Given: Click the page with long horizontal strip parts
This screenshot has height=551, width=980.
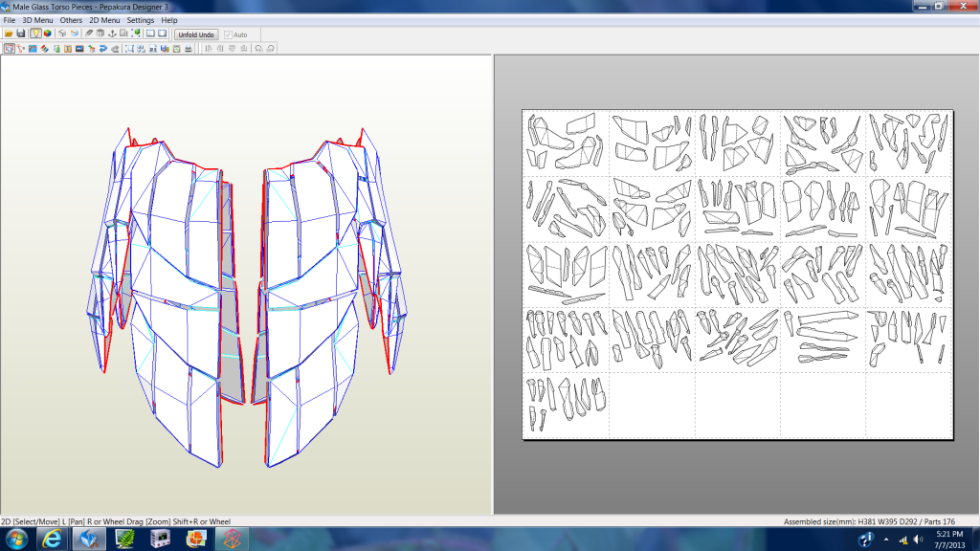Looking at the screenshot, I should [822, 340].
